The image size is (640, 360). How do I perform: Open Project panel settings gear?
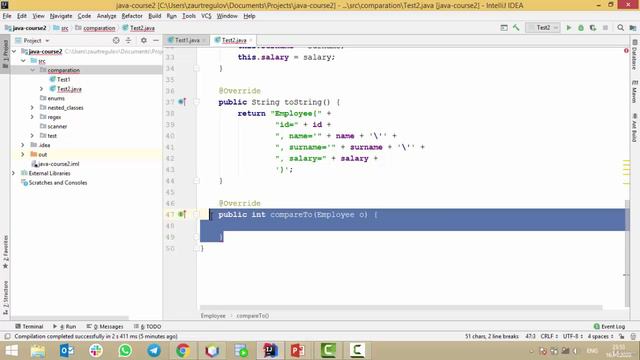tap(144, 40)
